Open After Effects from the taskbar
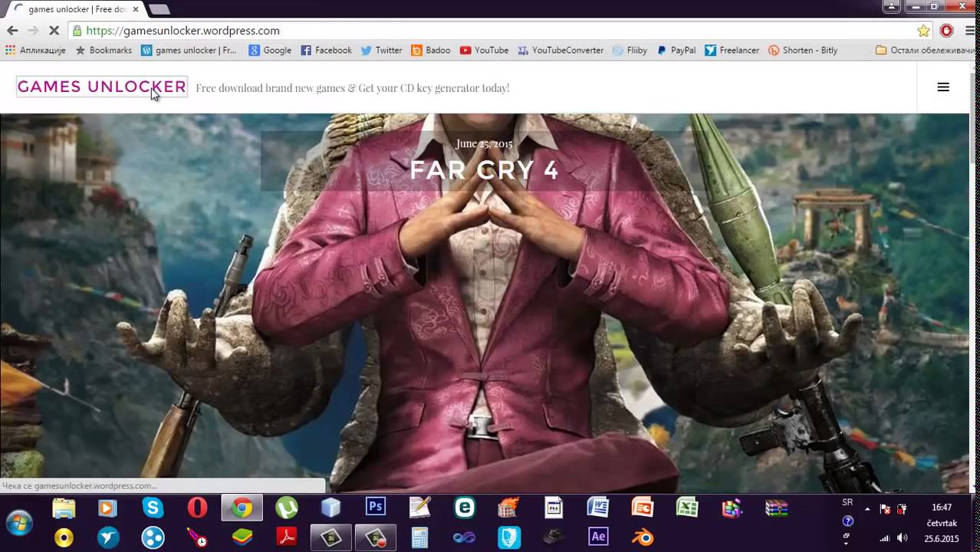This screenshot has height=552, width=980. [x=598, y=537]
